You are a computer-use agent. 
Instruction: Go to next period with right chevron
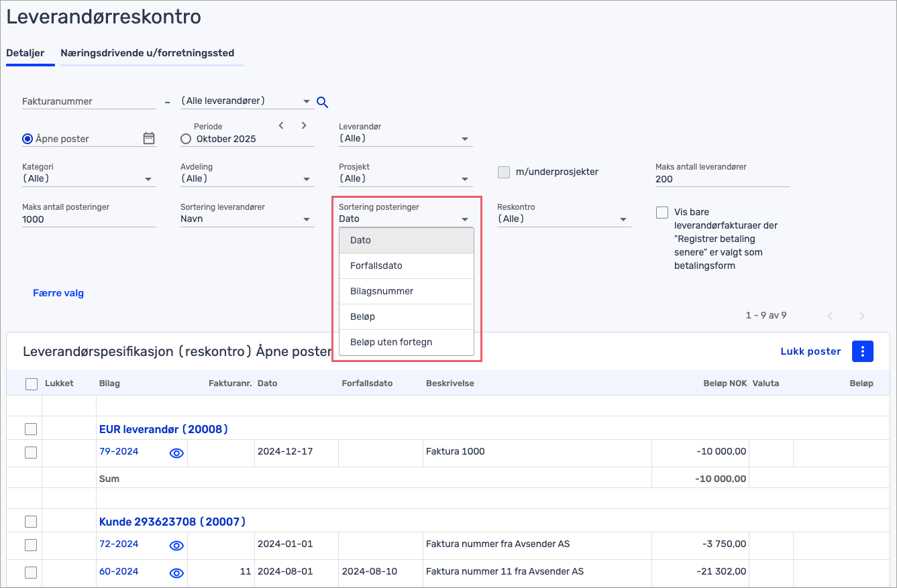click(x=304, y=125)
